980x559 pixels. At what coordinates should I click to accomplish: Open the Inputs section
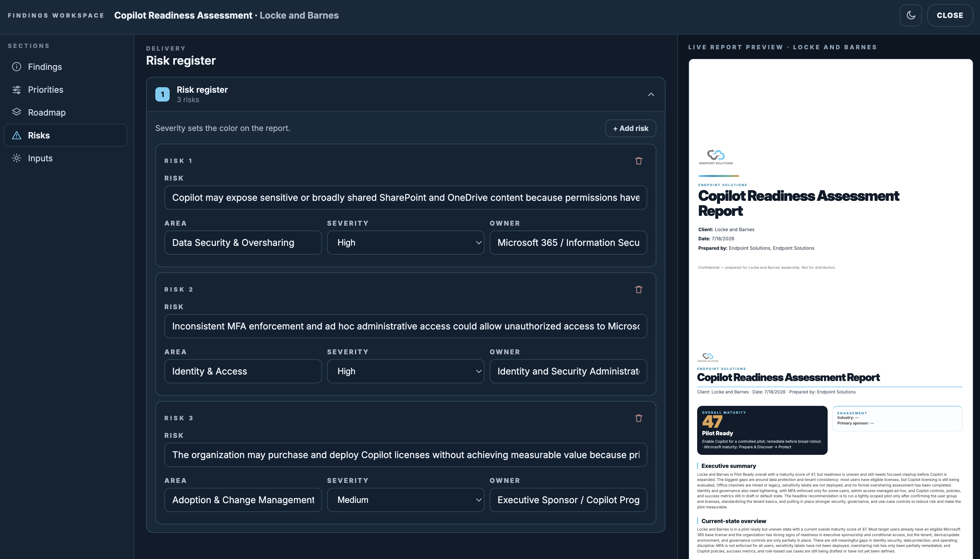pyautogui.click(x=66, y=158)
